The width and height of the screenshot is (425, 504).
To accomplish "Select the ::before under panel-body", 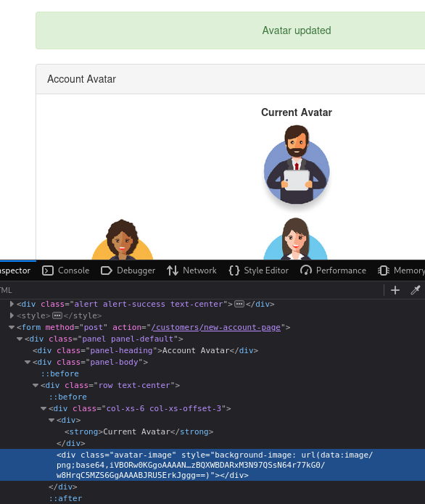I will click(59, 373).
